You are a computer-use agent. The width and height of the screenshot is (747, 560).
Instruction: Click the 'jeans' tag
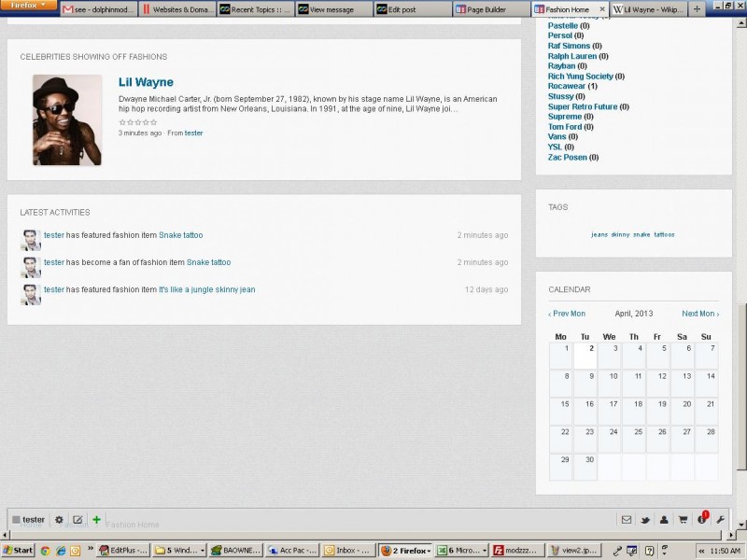(x=599, y=234)
